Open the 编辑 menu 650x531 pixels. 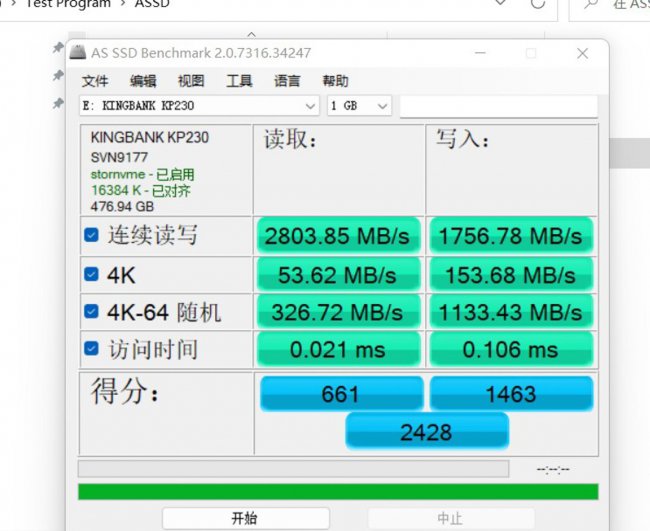[143, 80]
